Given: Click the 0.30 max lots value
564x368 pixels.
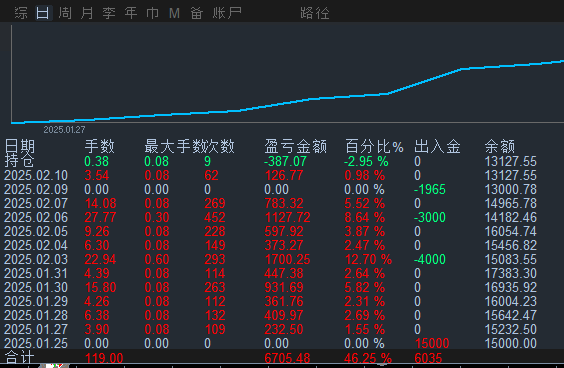Looking at the screenshot, I should coord(156,218).
